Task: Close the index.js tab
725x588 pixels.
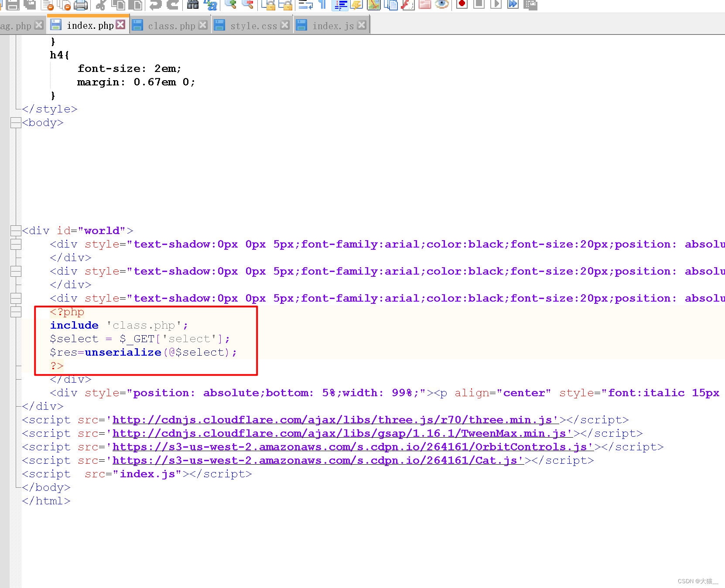Action: click(x=362, y=25)
